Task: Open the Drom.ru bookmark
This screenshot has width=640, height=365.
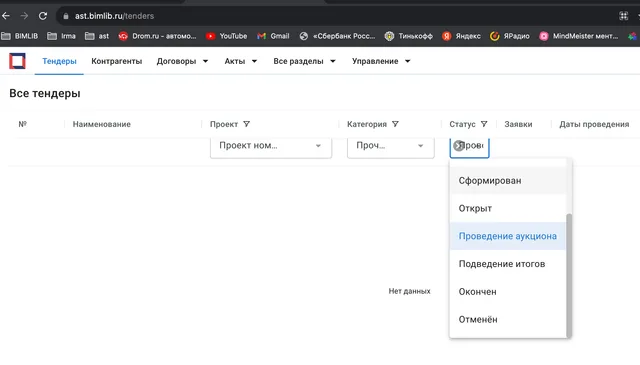Action: click(x=157, y=36)
